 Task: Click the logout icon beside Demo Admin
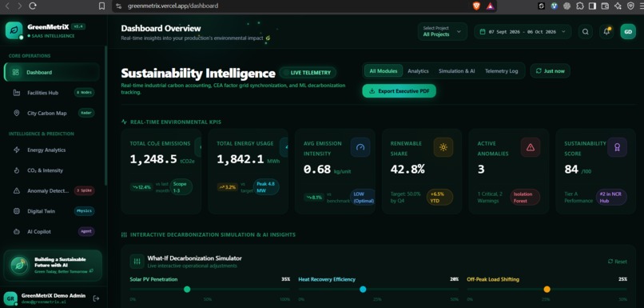point(96,298)
